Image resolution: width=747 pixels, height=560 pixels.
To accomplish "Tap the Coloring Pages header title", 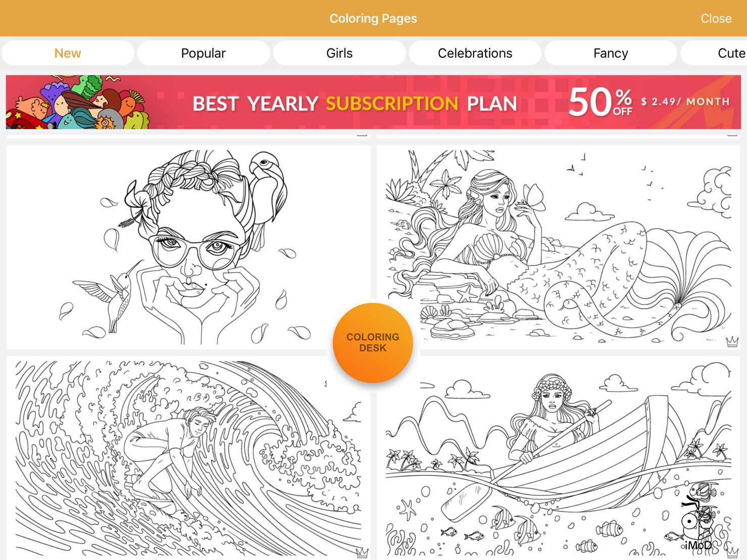I will [373, 18].
